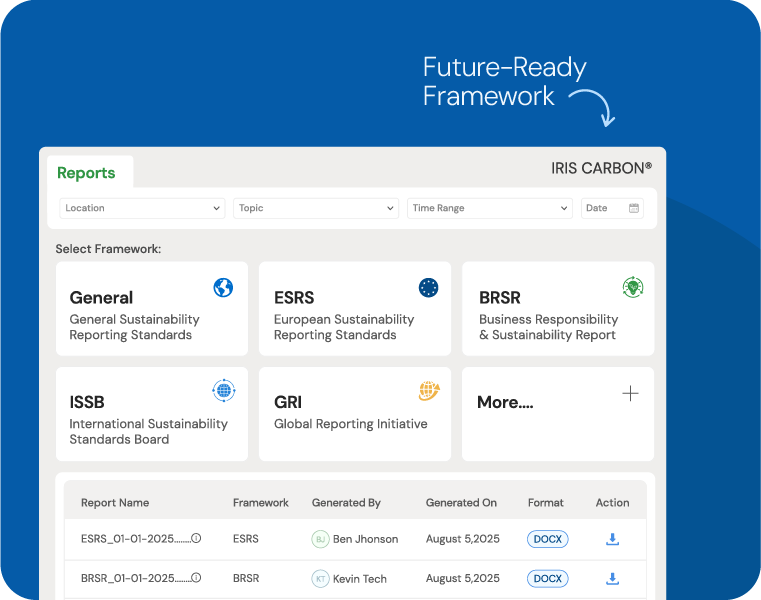Viewport: 761px width, 600px height.
Task: Select the ESRS framework card
Action: 355,309
